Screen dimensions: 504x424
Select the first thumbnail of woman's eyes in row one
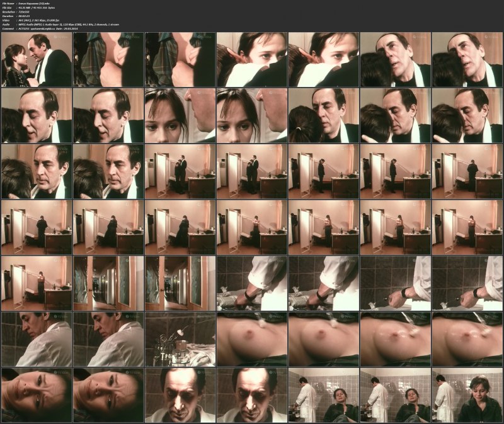251,59
